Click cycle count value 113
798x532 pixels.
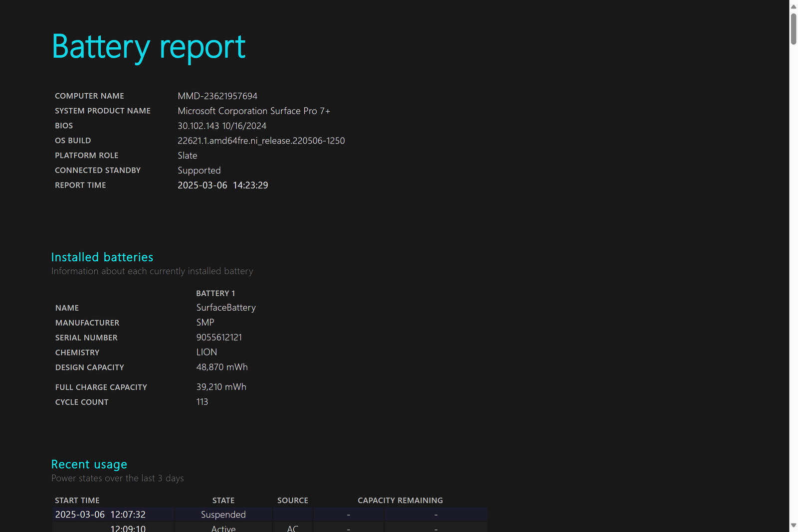(202, 402)
